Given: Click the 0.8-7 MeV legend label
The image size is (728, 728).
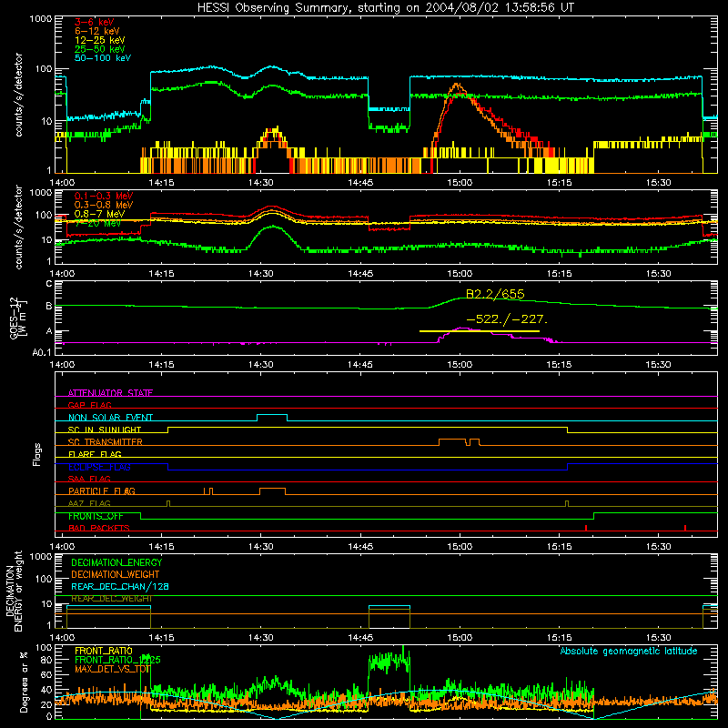Looking at the screenshot, I should (99, 214).
